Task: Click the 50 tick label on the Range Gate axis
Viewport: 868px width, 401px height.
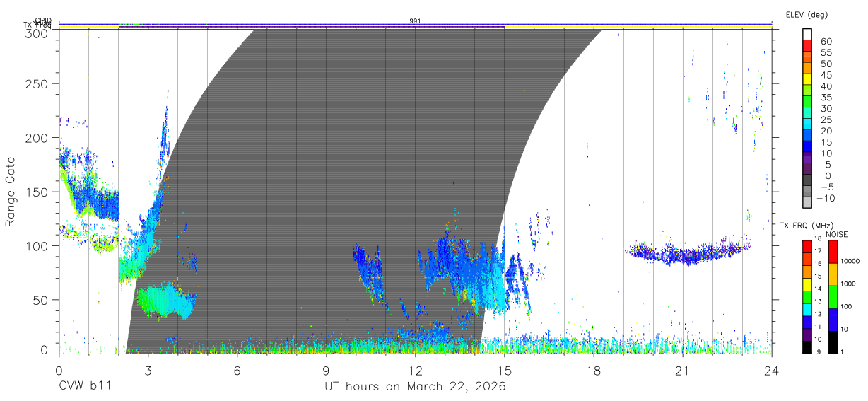Action: [40, 300]
